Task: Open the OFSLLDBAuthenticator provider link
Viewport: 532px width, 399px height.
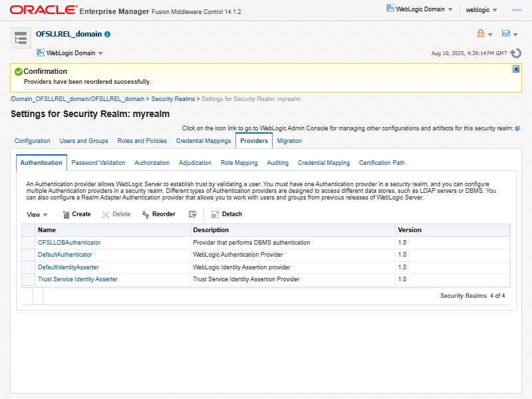Action: 69,243
